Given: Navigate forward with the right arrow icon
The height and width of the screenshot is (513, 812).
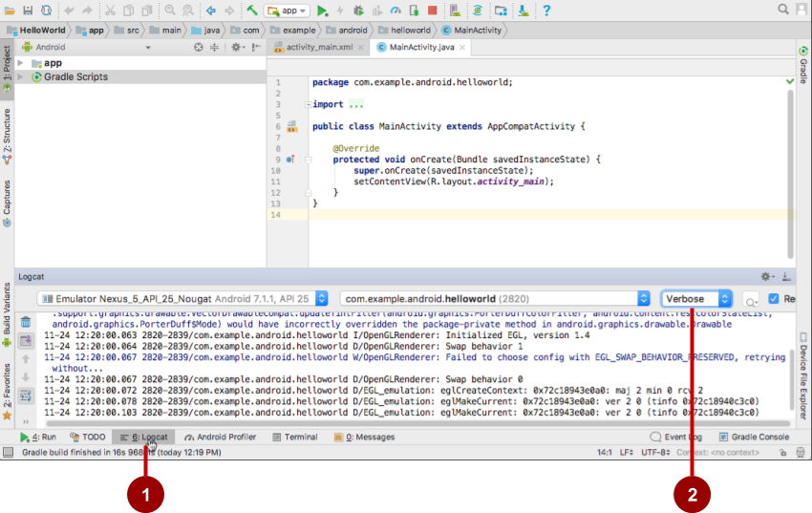Looking at the screenshot, I should [229, 11].
